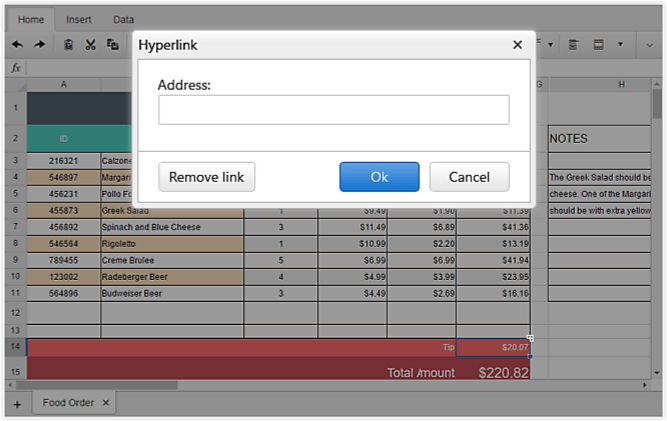Confirm hyperlink with Ok button
This screenshot has height=421, width=667.
tap(379, 177)
